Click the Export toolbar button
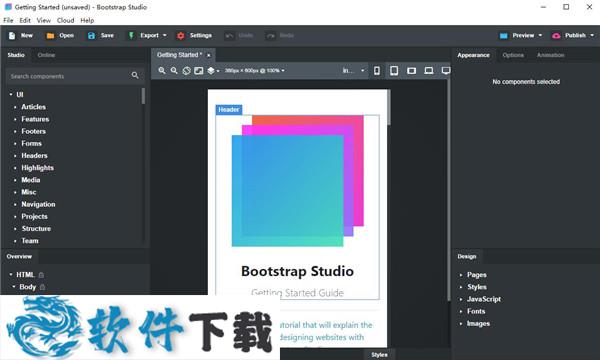600x360 pixels. [x=147, y=36]
